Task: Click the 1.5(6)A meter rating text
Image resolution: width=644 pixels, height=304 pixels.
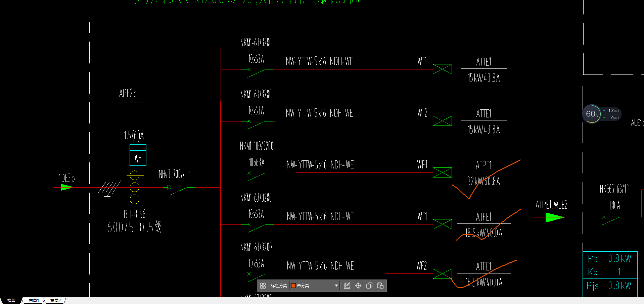Action: coord(134,135)
